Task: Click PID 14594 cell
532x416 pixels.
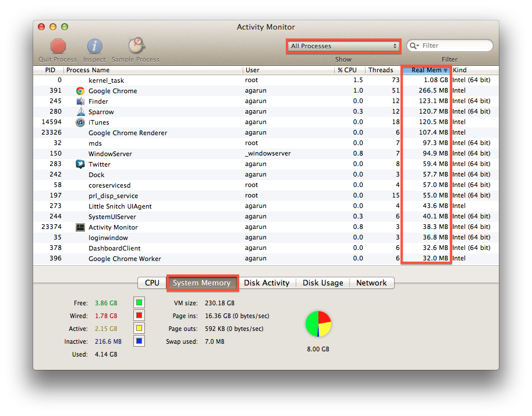Action: coord(52,122)
